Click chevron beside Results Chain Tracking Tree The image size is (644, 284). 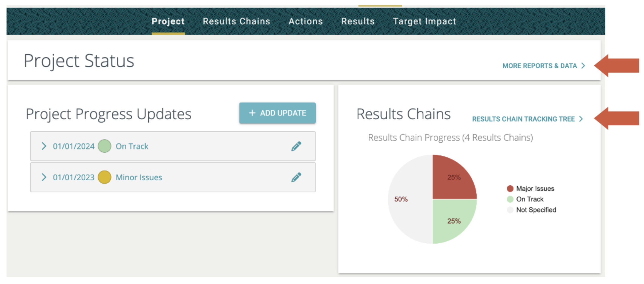coord(581,119)
